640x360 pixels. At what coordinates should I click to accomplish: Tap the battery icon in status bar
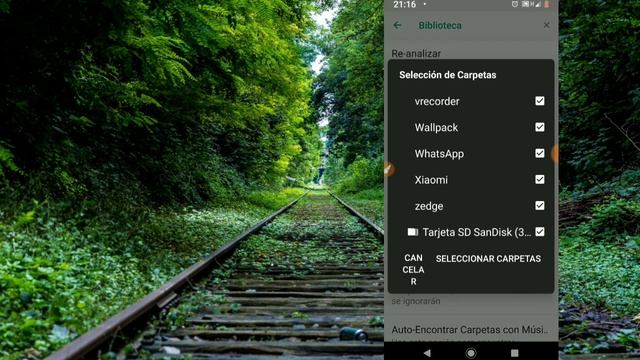pyautogui.click(x=547, y=4)
